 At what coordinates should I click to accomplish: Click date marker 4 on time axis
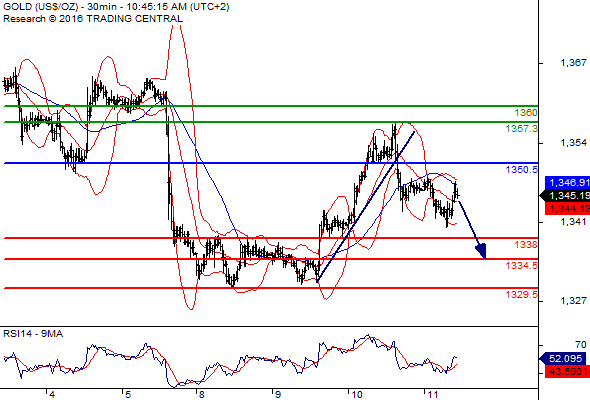click(52, 394)
